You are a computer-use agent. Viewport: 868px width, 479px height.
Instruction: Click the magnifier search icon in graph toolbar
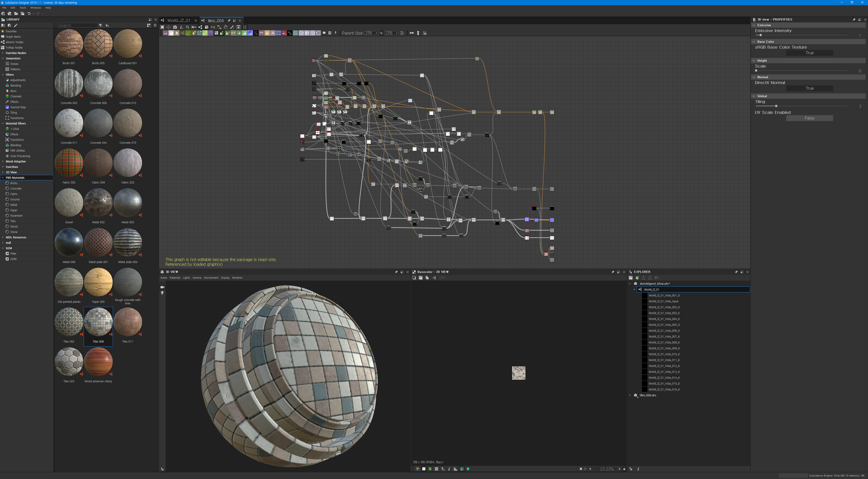pos(188,27)
